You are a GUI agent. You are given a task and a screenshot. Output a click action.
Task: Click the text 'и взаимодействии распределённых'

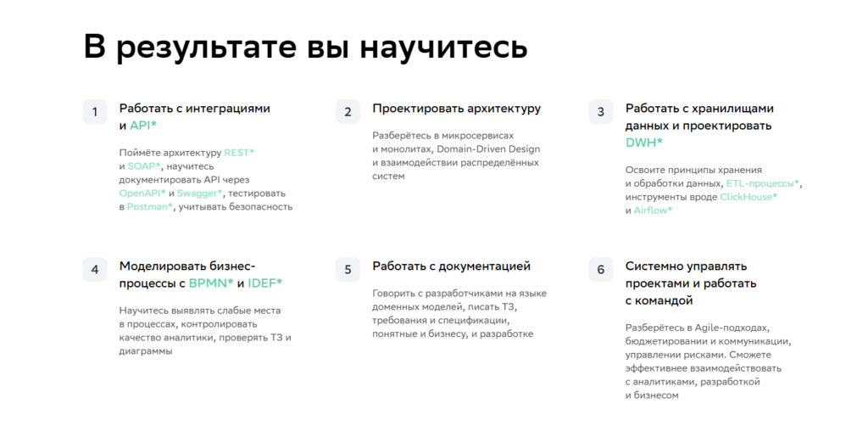(x=455, y=162)
